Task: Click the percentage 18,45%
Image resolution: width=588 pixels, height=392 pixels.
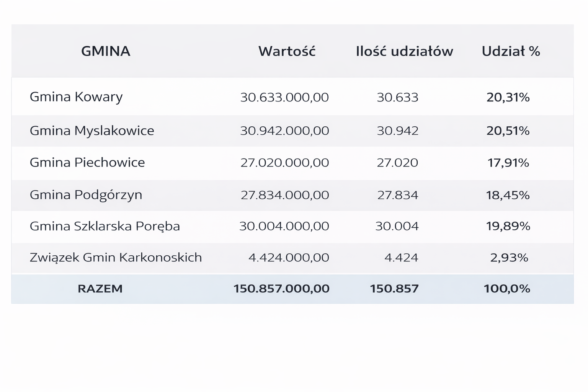Action: pyautogui.click(x=508, y=195)
